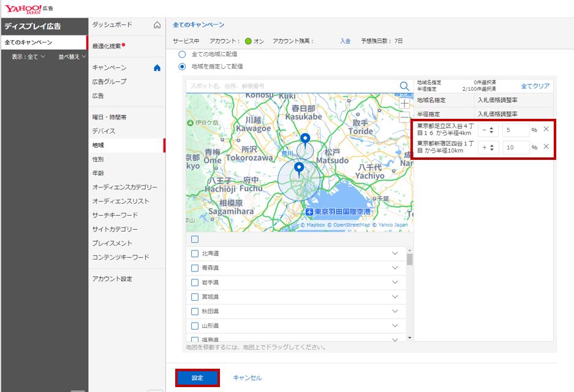
Task: Edit bid adjustment value 10 field
Action: tap(515, 148)
